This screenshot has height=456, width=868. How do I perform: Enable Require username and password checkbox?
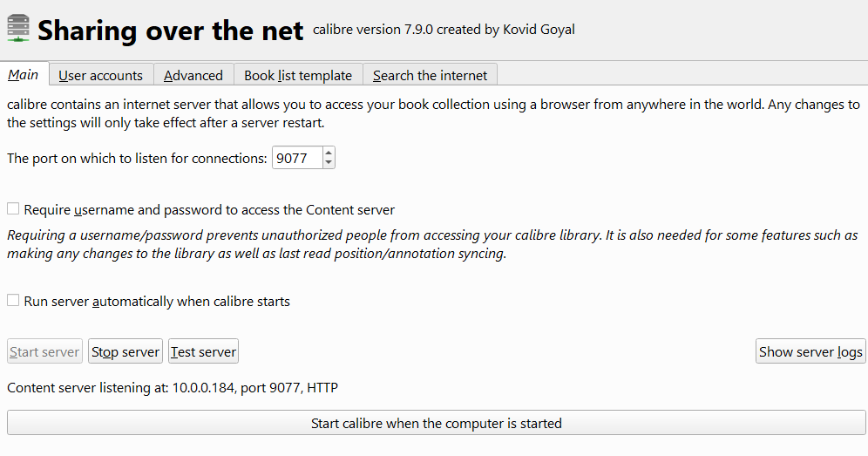click(x=13, y=209)
